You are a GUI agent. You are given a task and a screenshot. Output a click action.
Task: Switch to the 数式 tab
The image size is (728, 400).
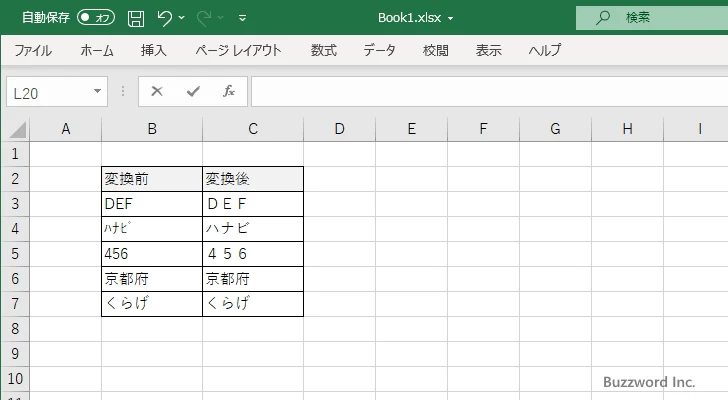[324, 50]
